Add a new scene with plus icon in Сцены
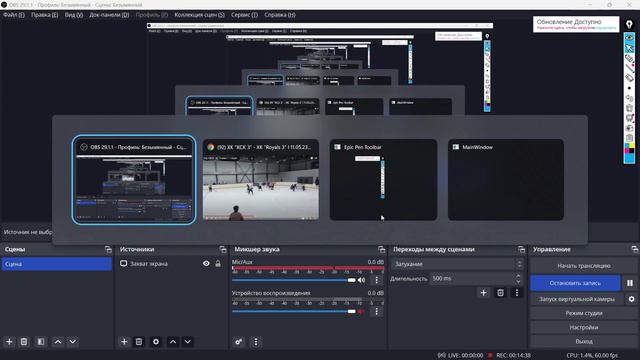 pyautogui.click(x=9, y=342)
